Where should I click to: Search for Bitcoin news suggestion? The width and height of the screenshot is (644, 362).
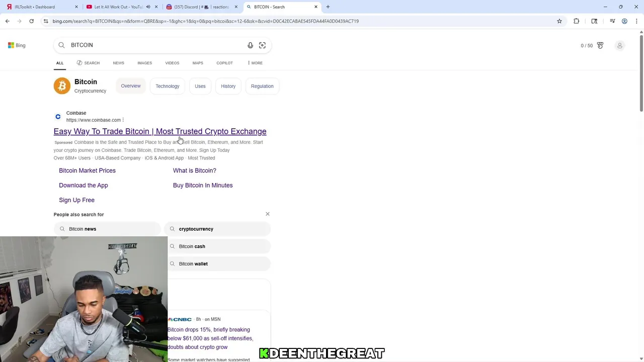pos(107,229)
